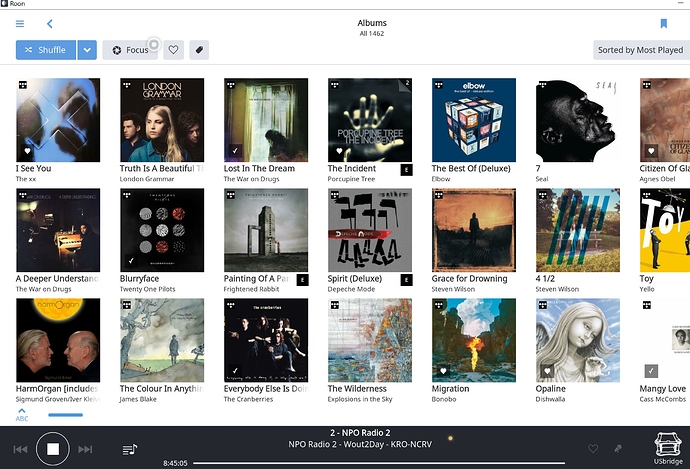Screen dimensions: 690x469
Task: Click TIDAL badge on I See You
Action: [x=23, y=85]
